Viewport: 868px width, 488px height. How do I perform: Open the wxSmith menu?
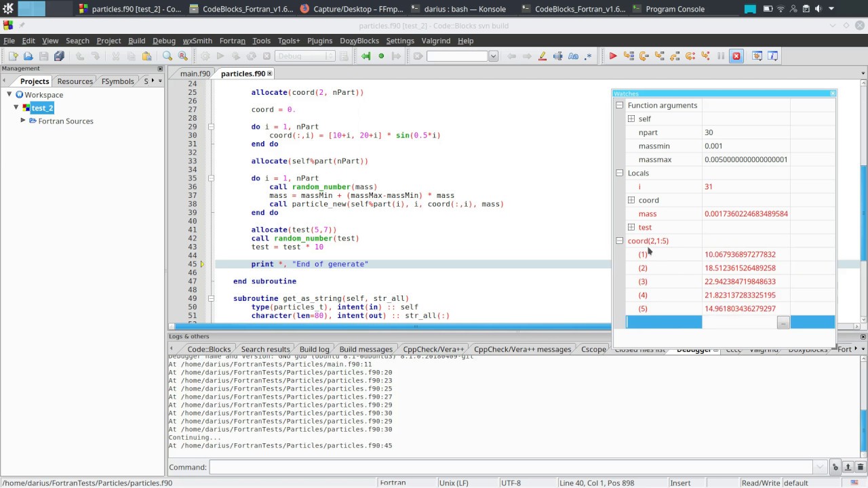197,41
